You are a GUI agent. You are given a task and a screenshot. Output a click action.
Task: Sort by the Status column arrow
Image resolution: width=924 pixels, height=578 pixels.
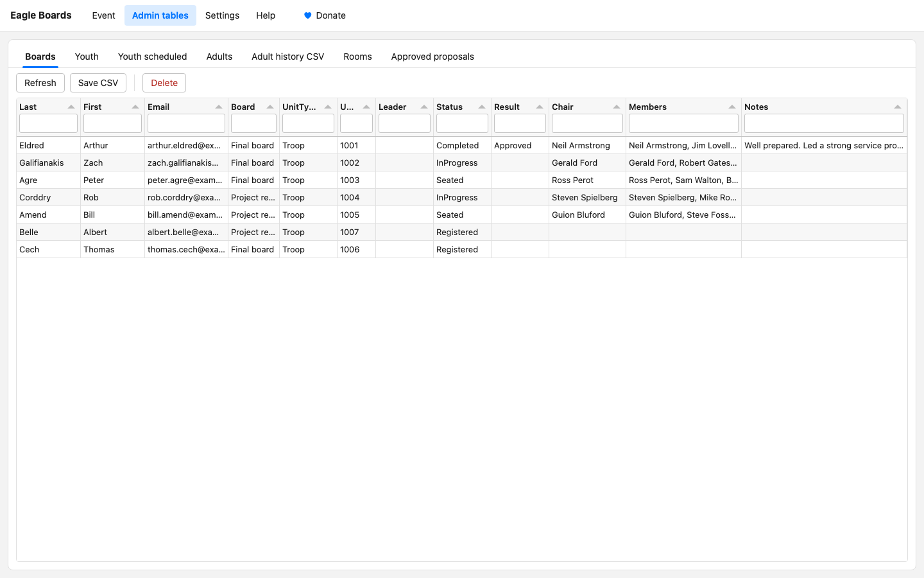[x=482, y=107]
